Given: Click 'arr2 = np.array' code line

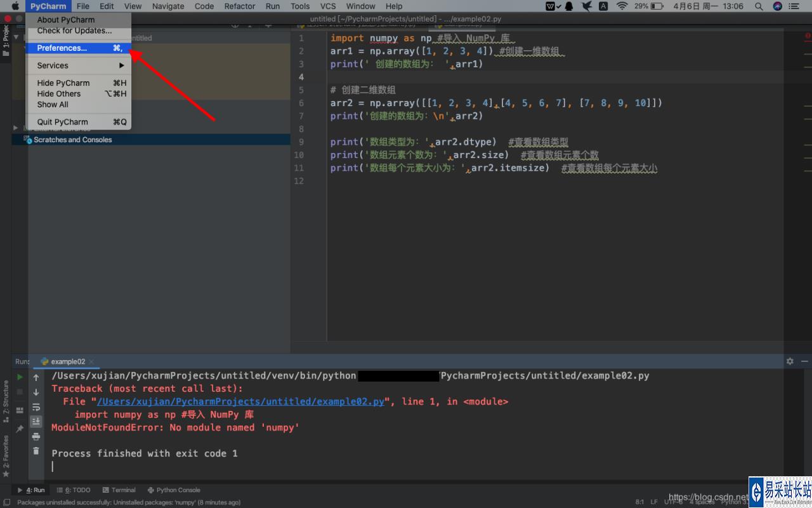Looking at the screenshot, I should (x=496, y=103).
